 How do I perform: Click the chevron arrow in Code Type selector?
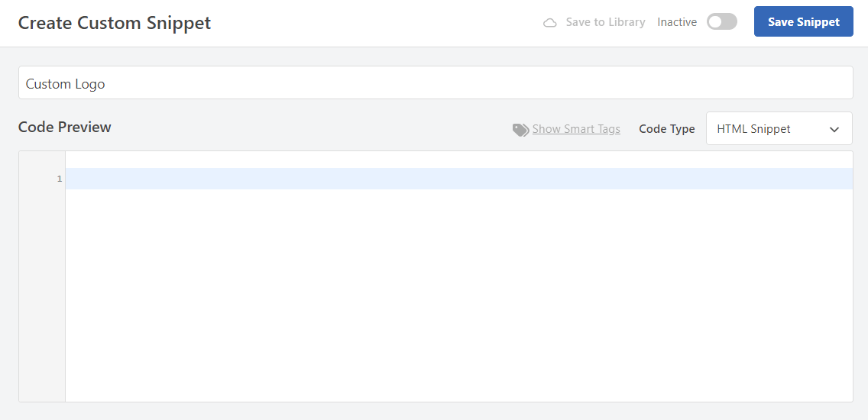tap(834, 130)
